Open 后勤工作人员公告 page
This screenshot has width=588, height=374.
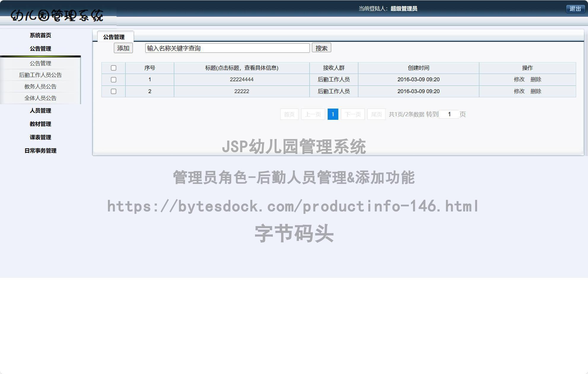point(40,75)
